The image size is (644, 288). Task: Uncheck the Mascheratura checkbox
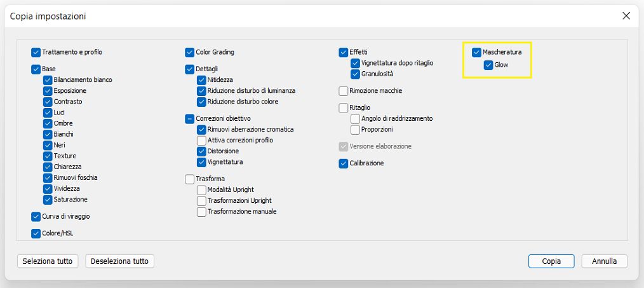476,52
